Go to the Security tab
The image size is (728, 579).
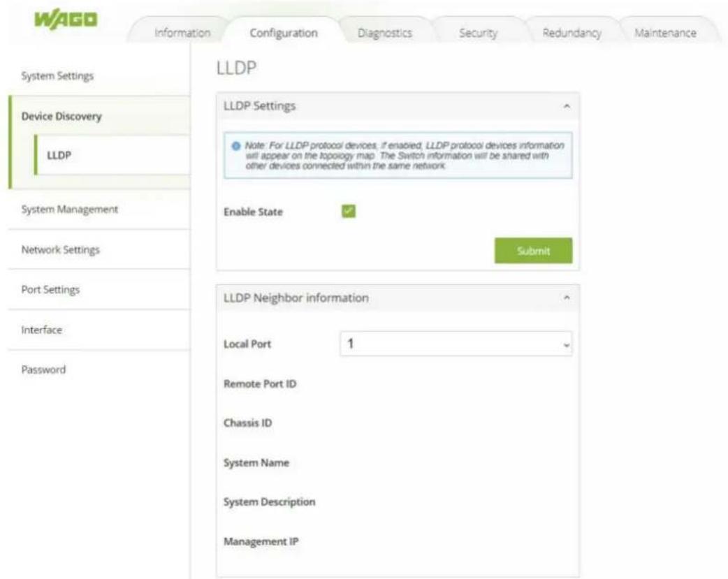point(478,33)
